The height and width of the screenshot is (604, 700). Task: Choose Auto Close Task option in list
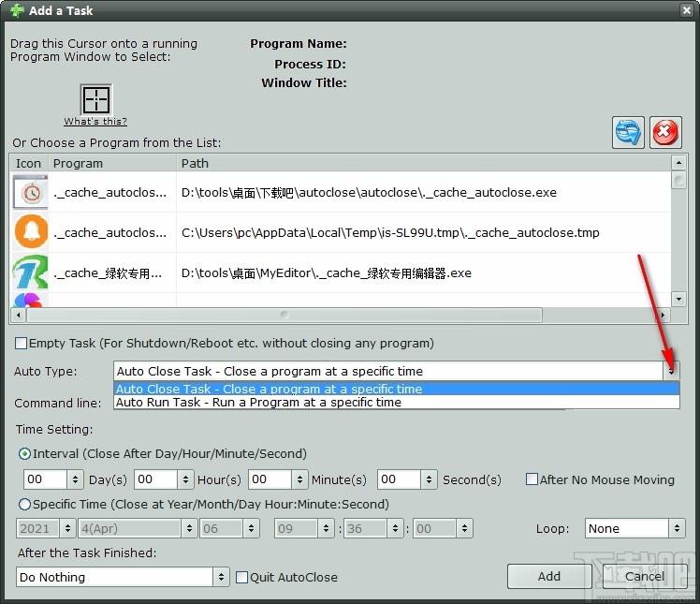coord(397,389)
